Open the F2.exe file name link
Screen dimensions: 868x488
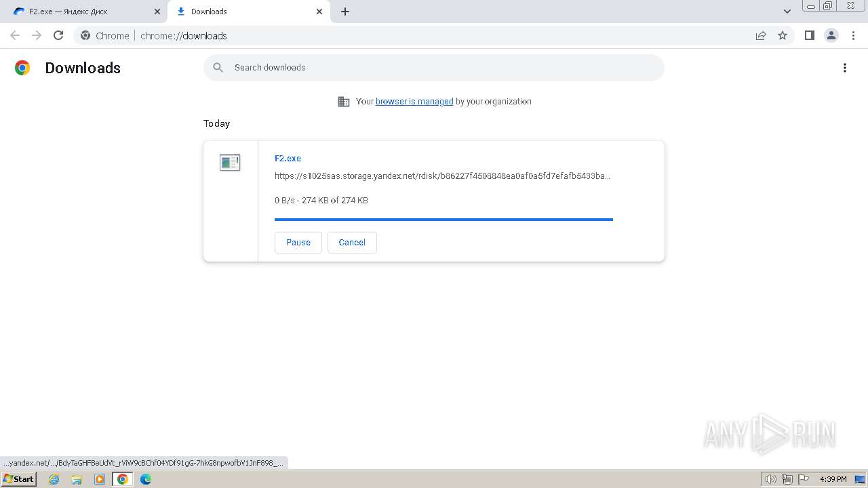[x=288, y=158]
